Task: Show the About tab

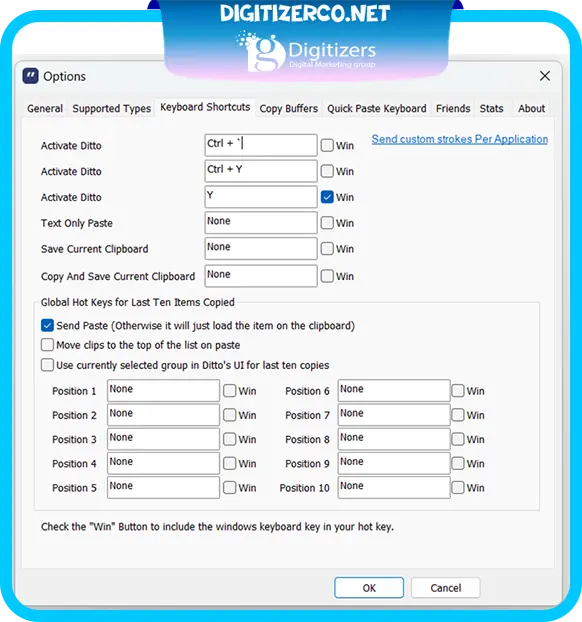Action: coord(531,108)
